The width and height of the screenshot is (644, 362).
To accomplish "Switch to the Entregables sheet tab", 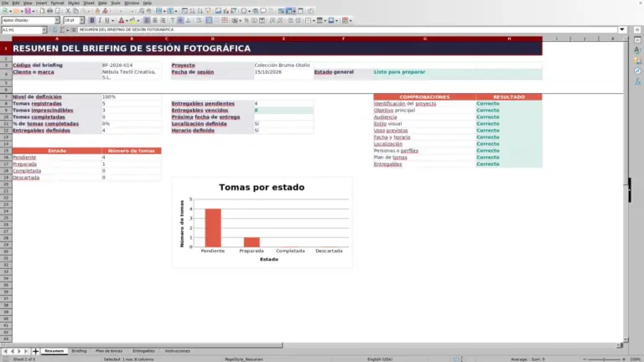I will 143,351.
